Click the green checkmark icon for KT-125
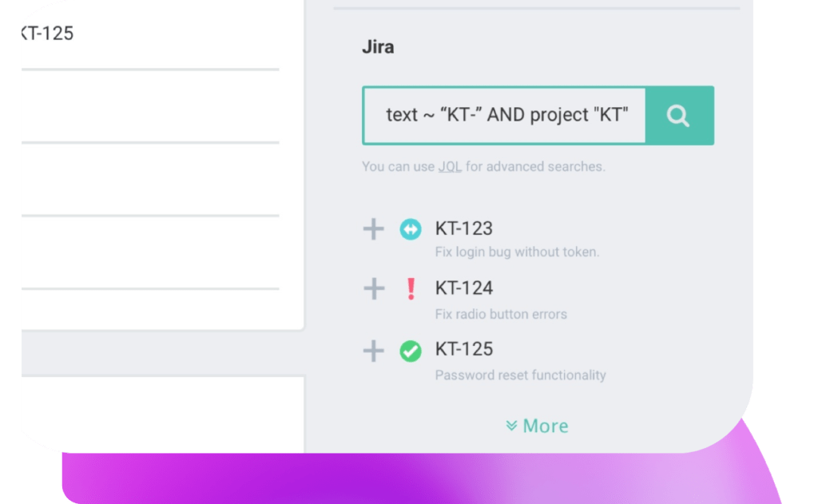This screenshot has width=818, height=504. 411,351
